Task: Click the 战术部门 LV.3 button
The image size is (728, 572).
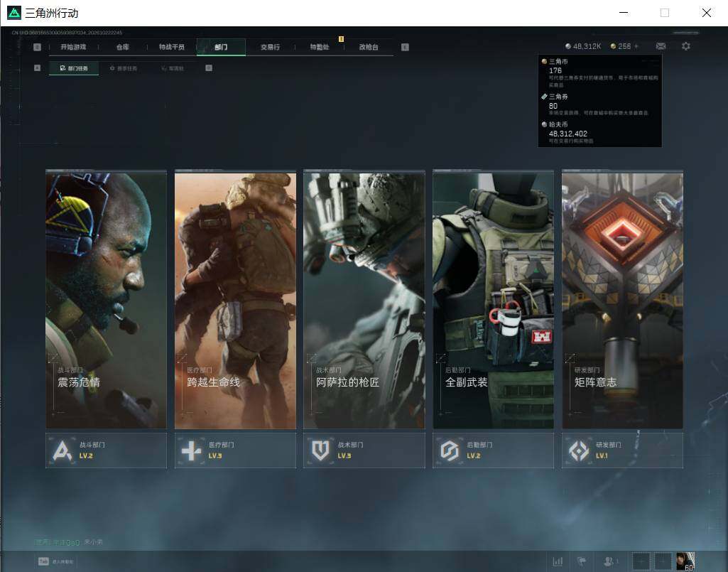Action: coord(364,450)
